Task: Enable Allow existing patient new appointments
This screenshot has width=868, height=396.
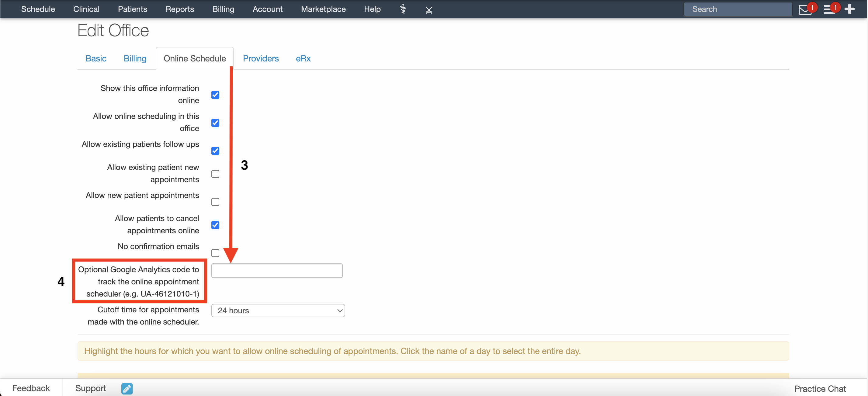Action: pyautogui.click(x=215, y=174)
